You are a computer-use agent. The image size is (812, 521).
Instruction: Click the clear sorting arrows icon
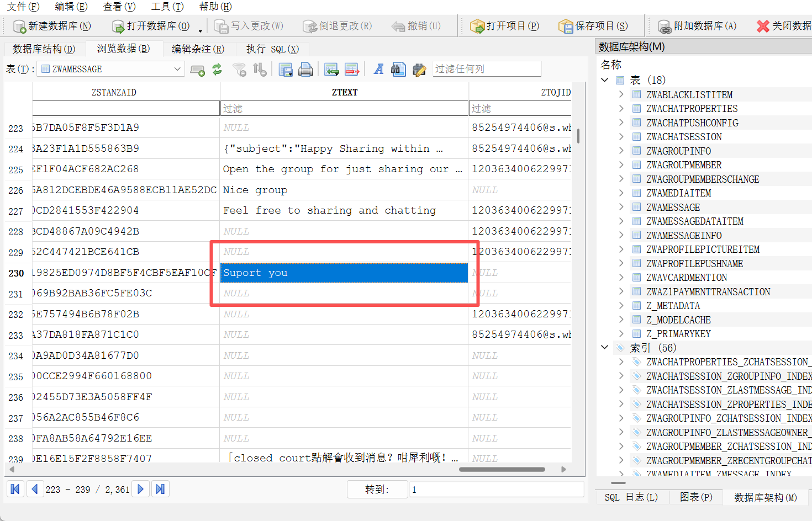(260, 70)
